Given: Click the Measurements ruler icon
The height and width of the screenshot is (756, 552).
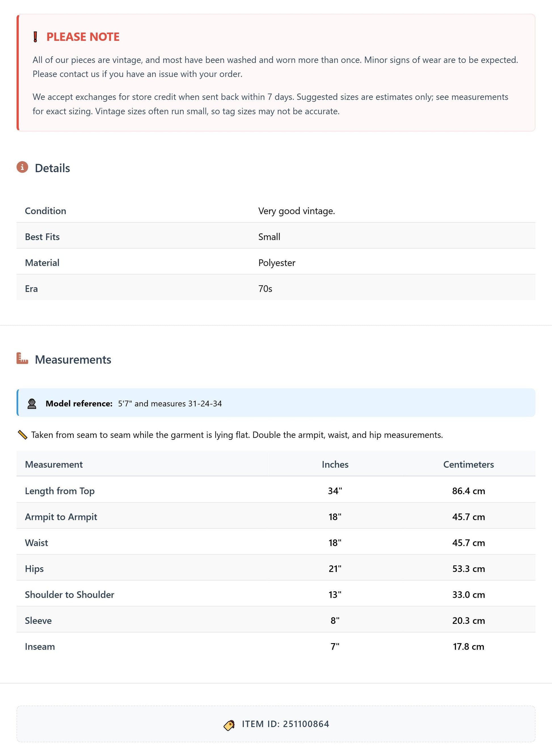Looking at the screenshot, I should (22, 358).
